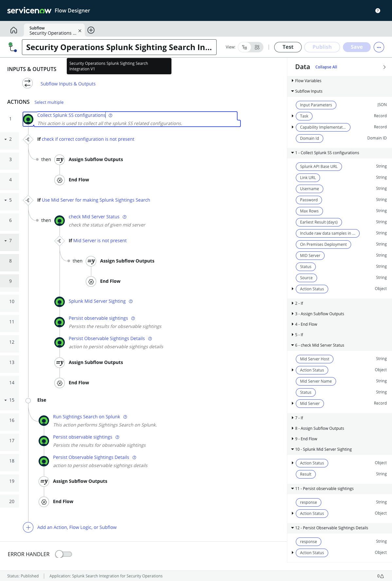Select the Earliest Result (days) data pill
The width and height of the screenshot is (392, 581).
319,222
